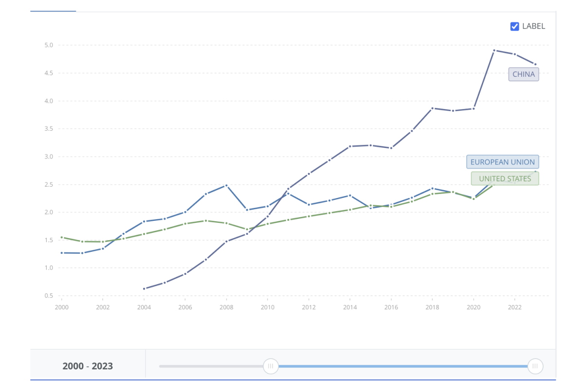Select the United States 2000 data point

point(62,237)
